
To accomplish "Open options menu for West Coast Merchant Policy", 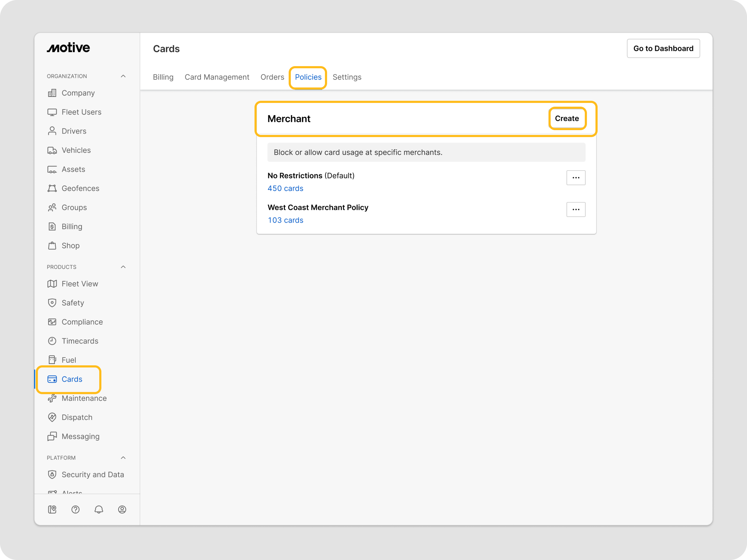I will pyautogui.click(x=575, y=209).
